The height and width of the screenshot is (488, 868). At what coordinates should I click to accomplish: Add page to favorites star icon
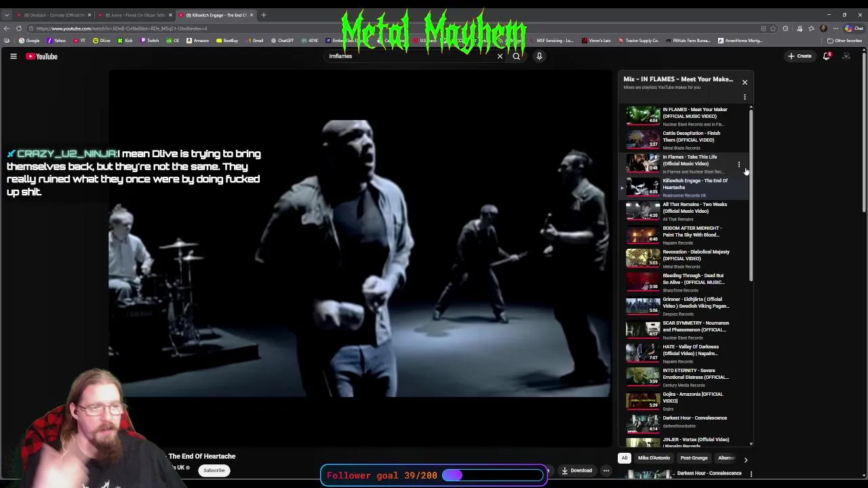(773, 28)
